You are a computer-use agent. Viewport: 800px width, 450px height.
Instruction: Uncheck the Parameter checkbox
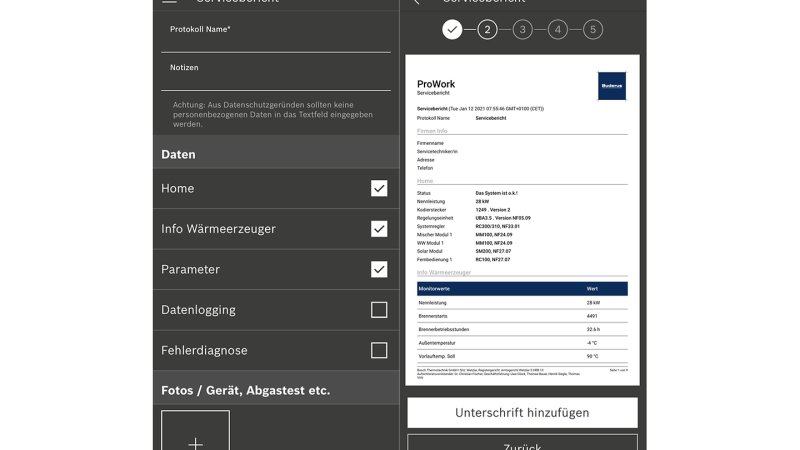[x=379, y=269]
